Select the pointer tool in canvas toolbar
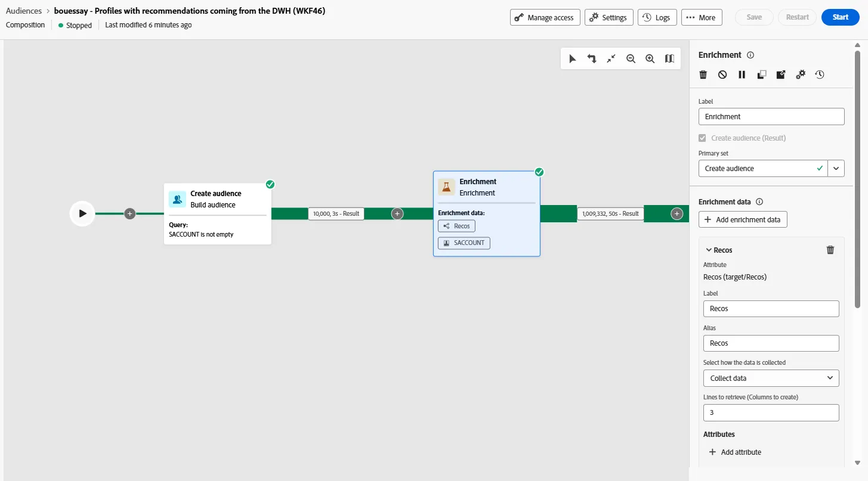 click(x=573, y=58)
